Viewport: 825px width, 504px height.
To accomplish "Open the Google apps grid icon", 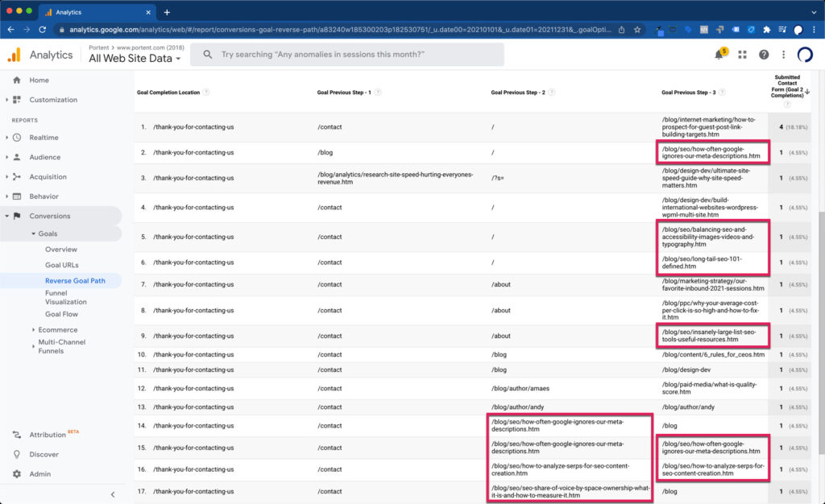I will tap(742, 55).
